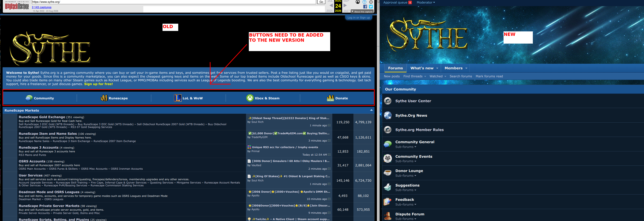Open the Moderator dropdown menu
The height and width of the screenshot is (221, 644).
426,3
